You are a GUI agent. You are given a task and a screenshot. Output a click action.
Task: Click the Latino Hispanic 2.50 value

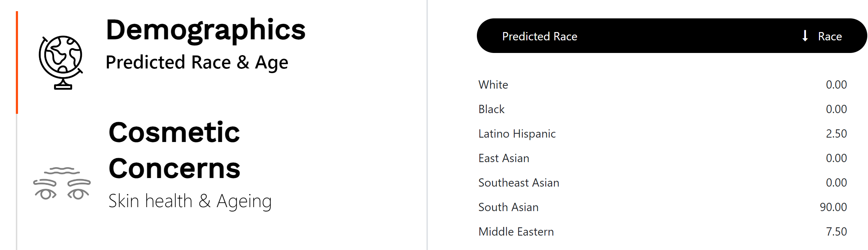pyautogui.click(x=836, y=134)
